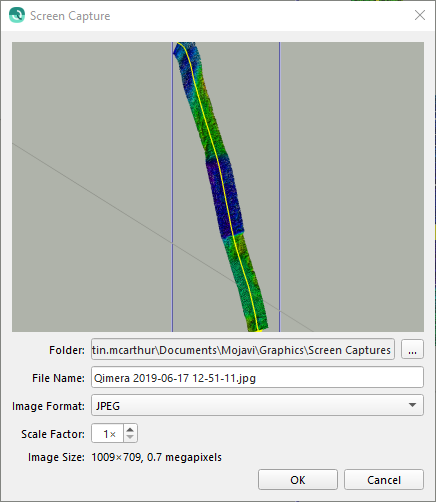Image resolution: width=436 pixels, height=502 pixels.
Task: Close the Screen Capture dialog
Action: [x=420, y=15]
